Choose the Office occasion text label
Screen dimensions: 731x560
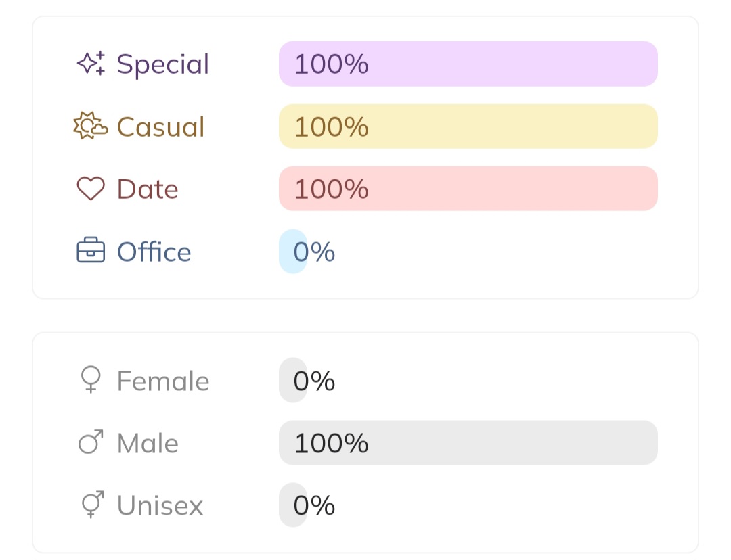[154, 252]
